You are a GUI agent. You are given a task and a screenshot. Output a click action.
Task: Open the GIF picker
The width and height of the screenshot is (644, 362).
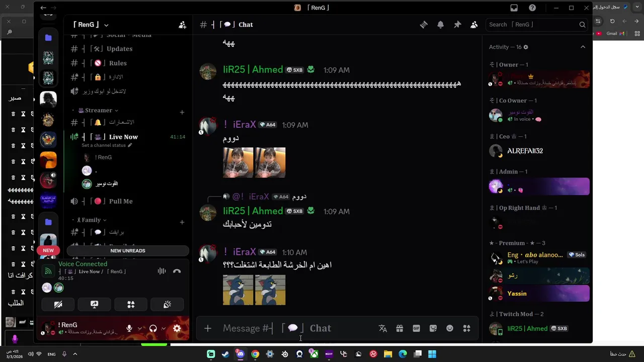[416, 328]
